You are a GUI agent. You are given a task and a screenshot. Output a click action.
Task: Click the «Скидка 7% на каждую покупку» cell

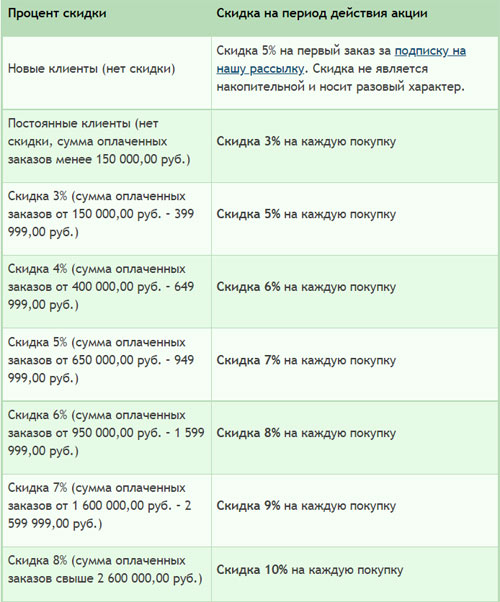pyautogui.click(x=355, y=364)
